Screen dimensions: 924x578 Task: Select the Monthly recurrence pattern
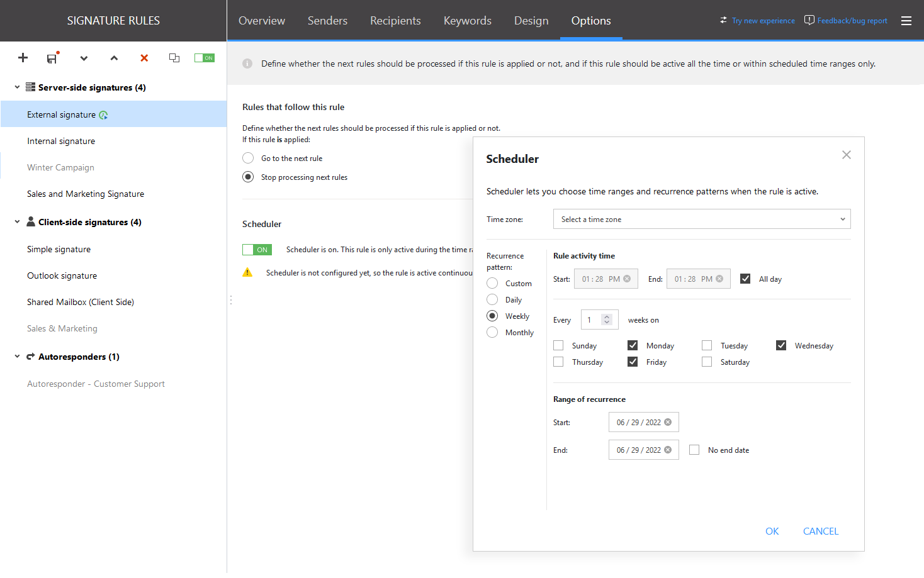click(492, 332)
